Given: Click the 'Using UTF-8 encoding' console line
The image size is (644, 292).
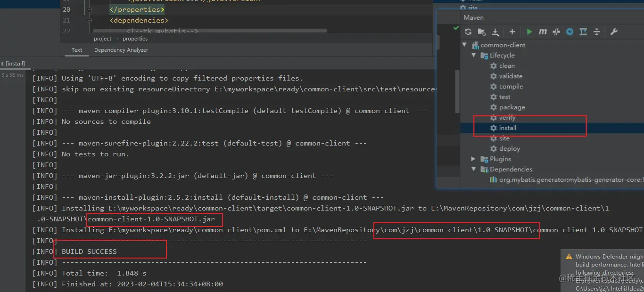Looking at the screenshot, I should 168,78.
